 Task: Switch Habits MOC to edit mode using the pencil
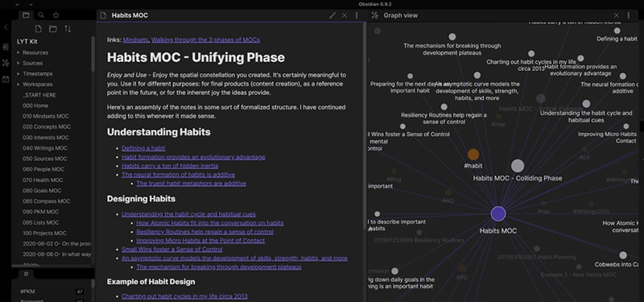[x=332, y=15]
